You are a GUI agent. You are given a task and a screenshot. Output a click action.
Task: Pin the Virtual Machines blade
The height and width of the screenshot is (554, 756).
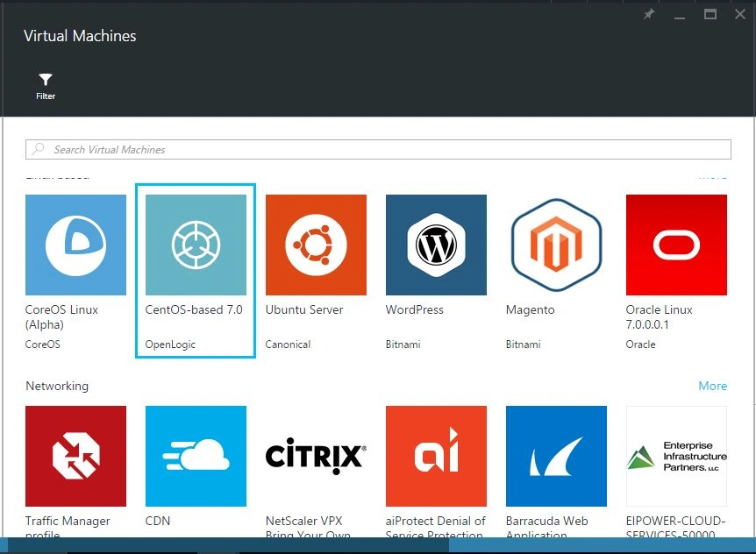[648, 14]
